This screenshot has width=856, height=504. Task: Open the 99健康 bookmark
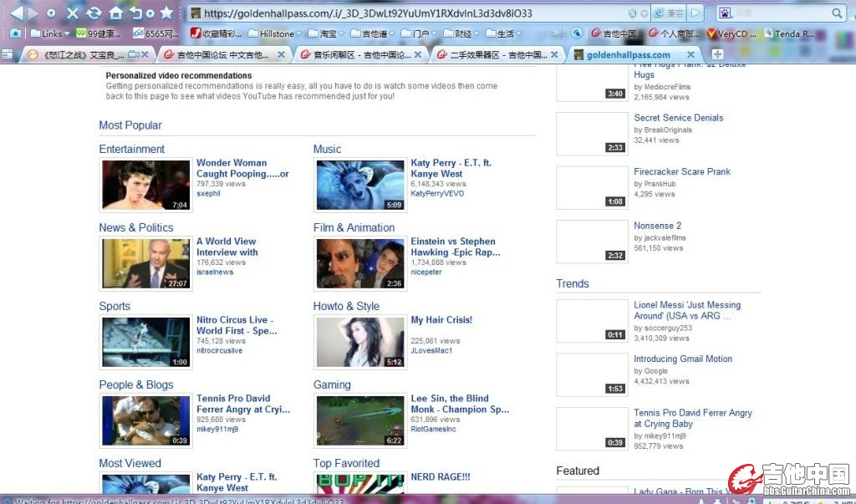coord(99,34)
